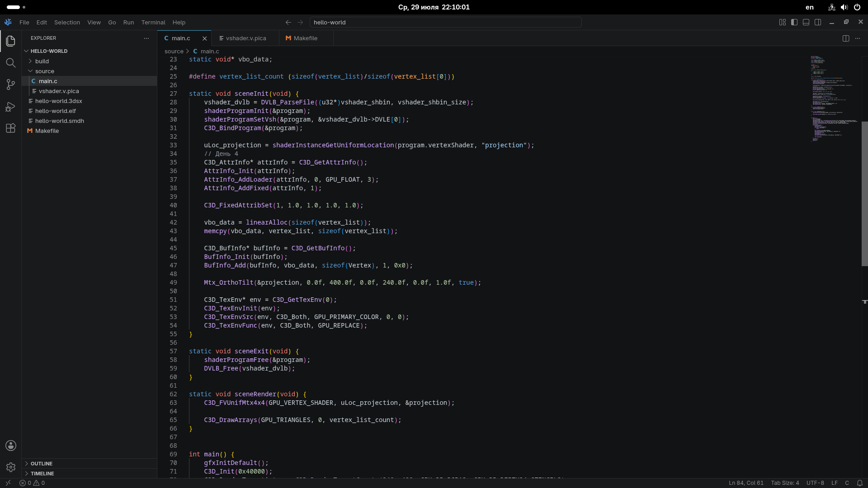
Task: Open the Accounts menu icon
Action: tap(11, 446)
